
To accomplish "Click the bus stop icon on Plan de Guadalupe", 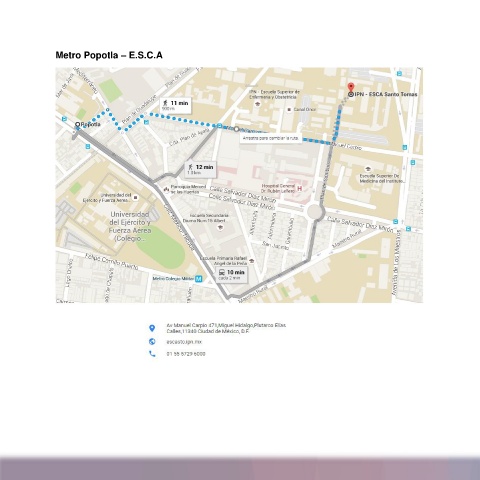I will click(146, 122).
